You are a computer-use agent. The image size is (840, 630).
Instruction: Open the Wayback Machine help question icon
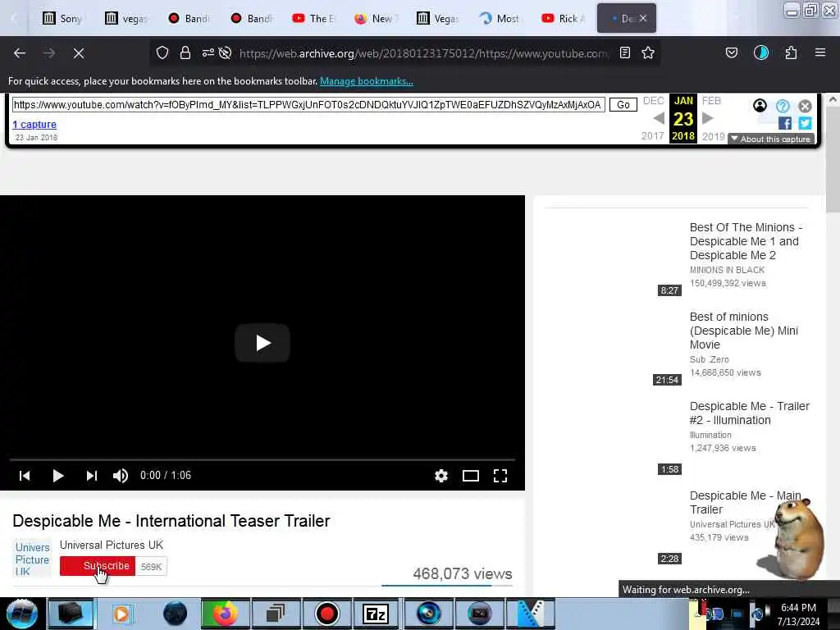click(783, 106)
